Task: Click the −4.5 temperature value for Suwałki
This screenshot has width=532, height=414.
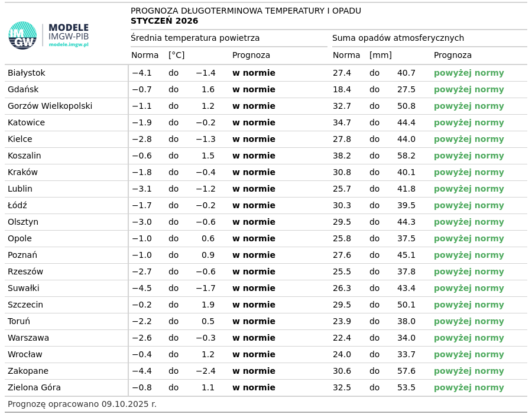Action: 141,289
